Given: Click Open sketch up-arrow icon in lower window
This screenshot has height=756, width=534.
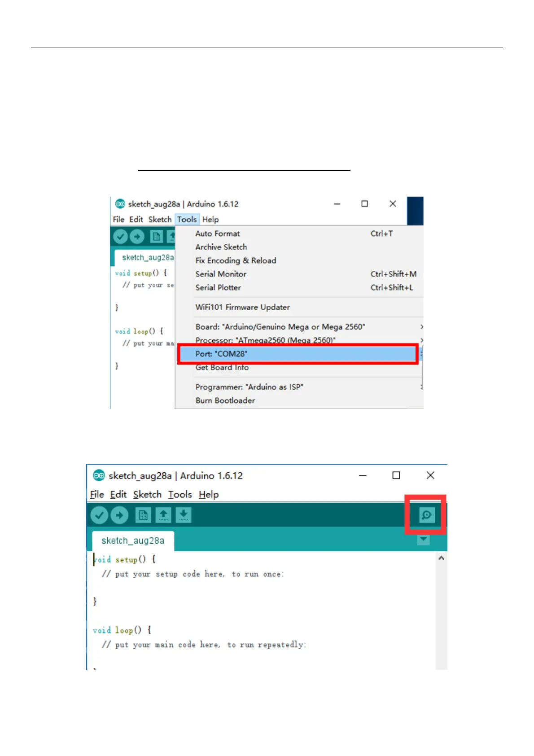Looking at the screenshot, I should 163,515.
